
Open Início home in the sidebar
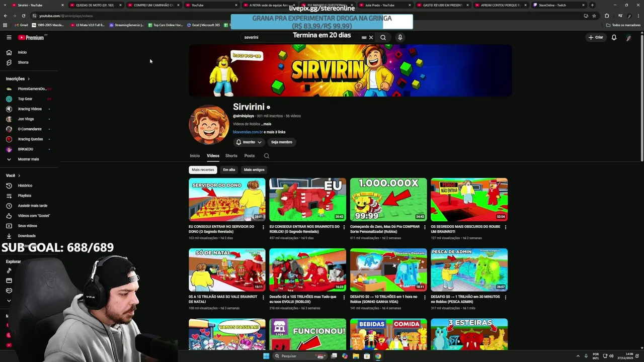tap(22, 52)
